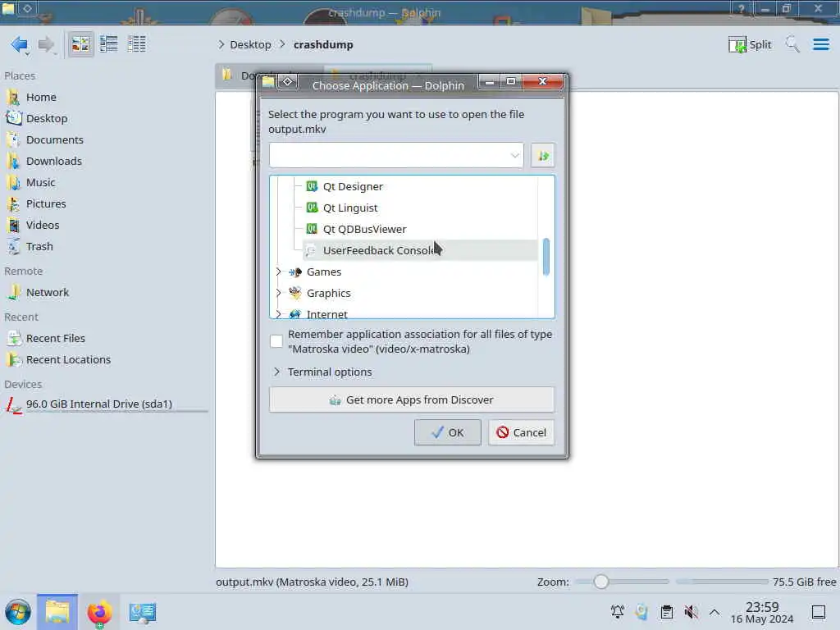The height and width of the screenshot is (630, 840).
Task: Open clipboard icon in system tray
Action: tap(667, 612)
